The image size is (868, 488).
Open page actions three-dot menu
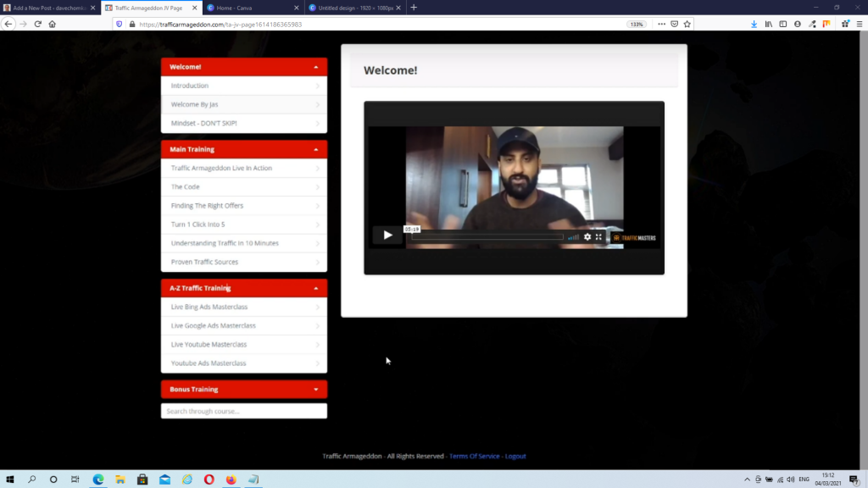pos(661,25)
